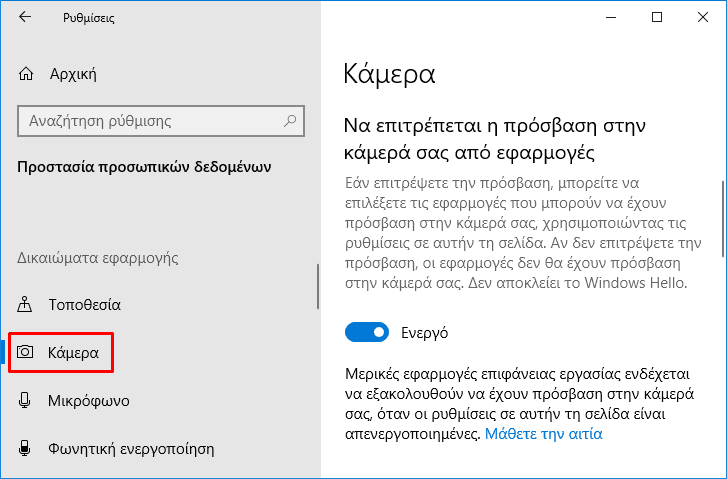The width and height of the screenshot is (727, 479).
Task: Click the right pane vertical scrollbar
Action: click(x=723, y=219)
